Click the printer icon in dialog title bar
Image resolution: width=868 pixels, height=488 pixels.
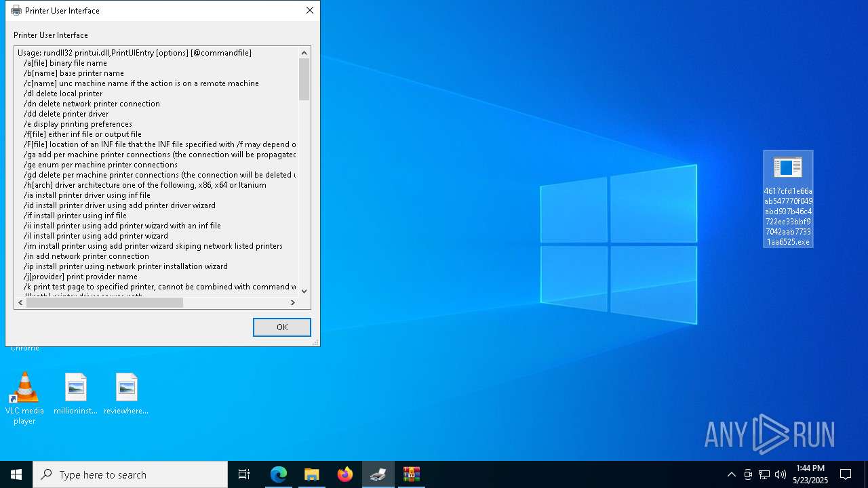click(16, 10)
